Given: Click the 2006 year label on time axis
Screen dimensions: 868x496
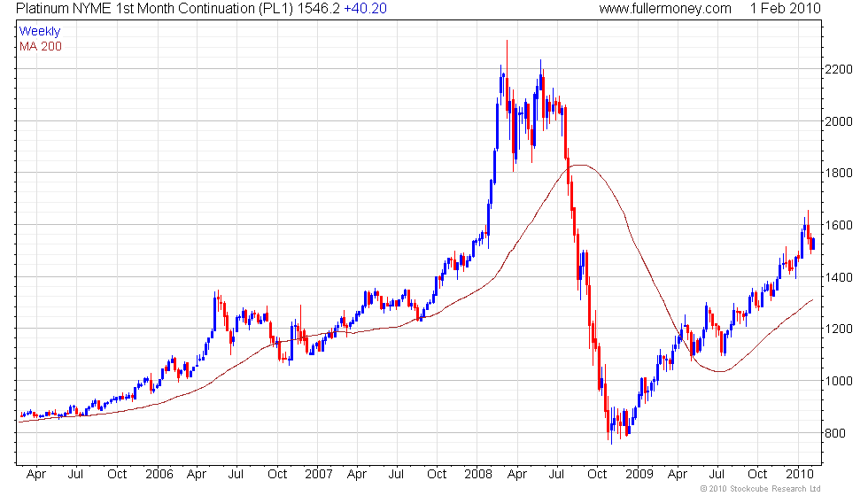Looking at the screenshot, I should click(x=159, y=475).
